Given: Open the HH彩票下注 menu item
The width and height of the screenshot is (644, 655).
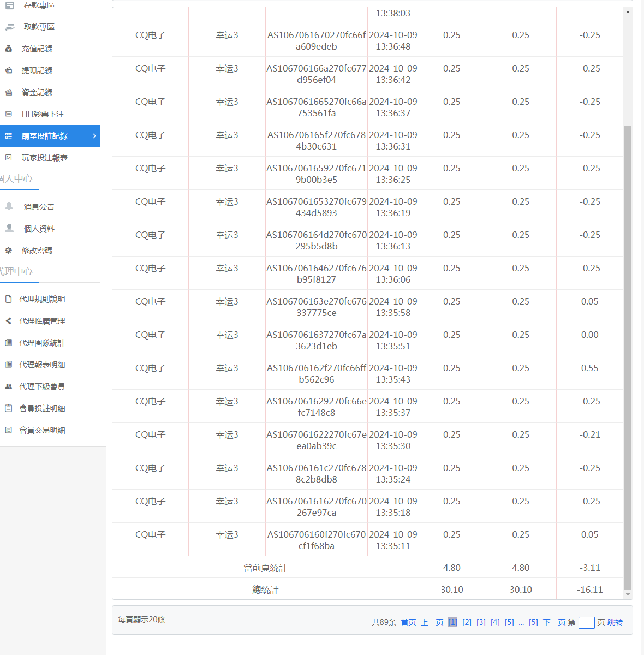Looking at the screenshot, I should [x=43, y=114].
